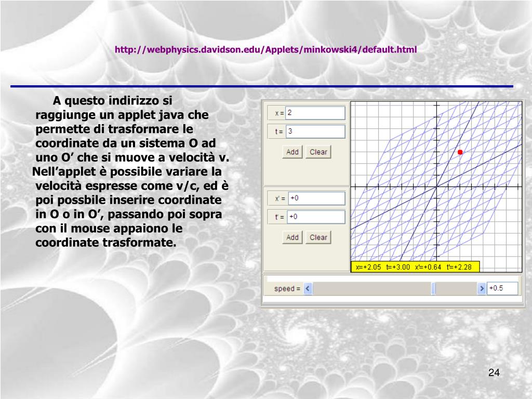The image size is (532, 399).
Task: Click Add button under the t' field
Action: click(292, 237)
